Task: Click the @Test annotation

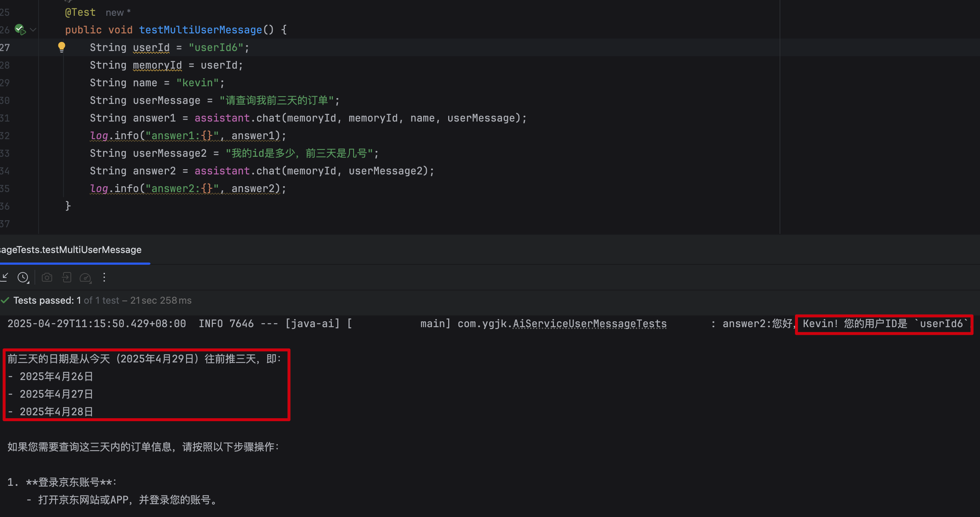Action: pyautogui.click(x=80, y=12)
